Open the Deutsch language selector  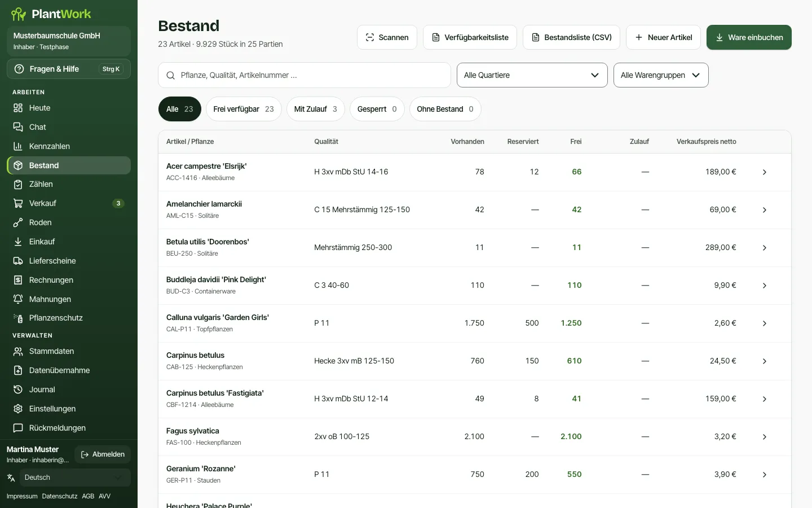74,478
